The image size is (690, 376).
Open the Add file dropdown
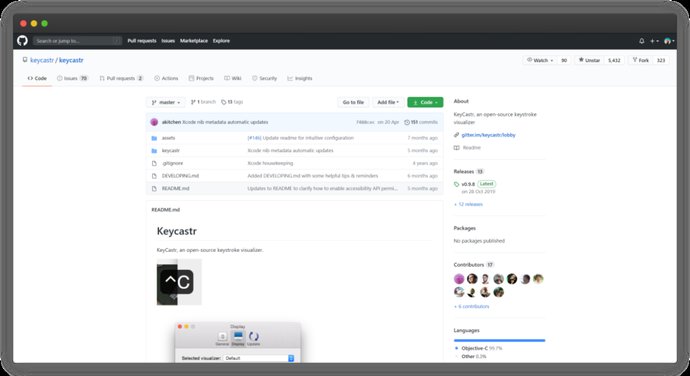pyautogui.click(x=388, y=102)
